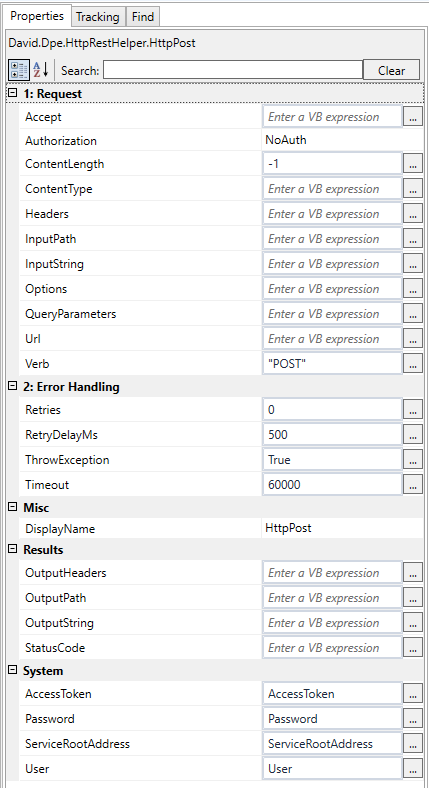Image resolution: width=429 pixels, height=788 pixels.
Task: Switch to Categorized view icon
Action: (19, 70)
